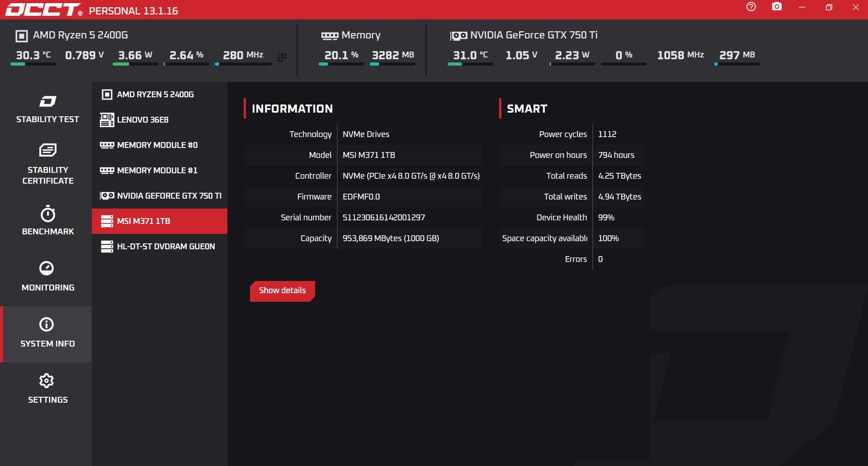Click the SMART section heading
The width and height of the screenshot is (868, 466).
(x=527, y=109)
